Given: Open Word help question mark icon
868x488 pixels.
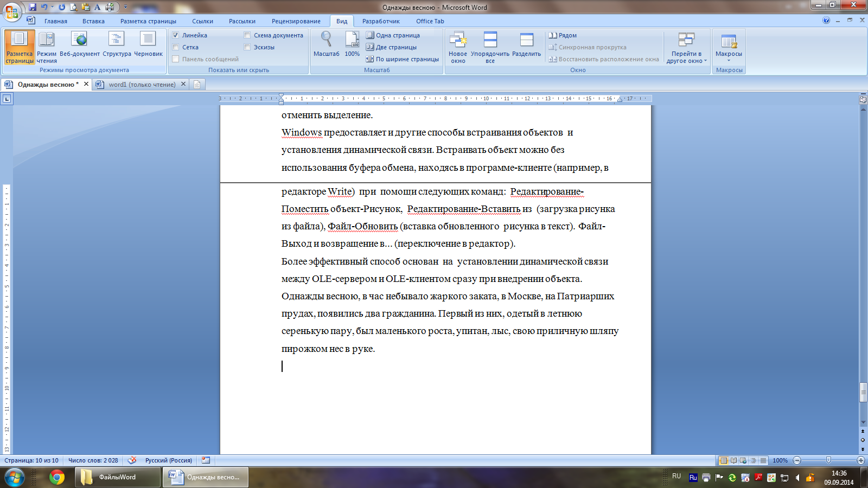Looking at the screenshot, I should (826, 20).
